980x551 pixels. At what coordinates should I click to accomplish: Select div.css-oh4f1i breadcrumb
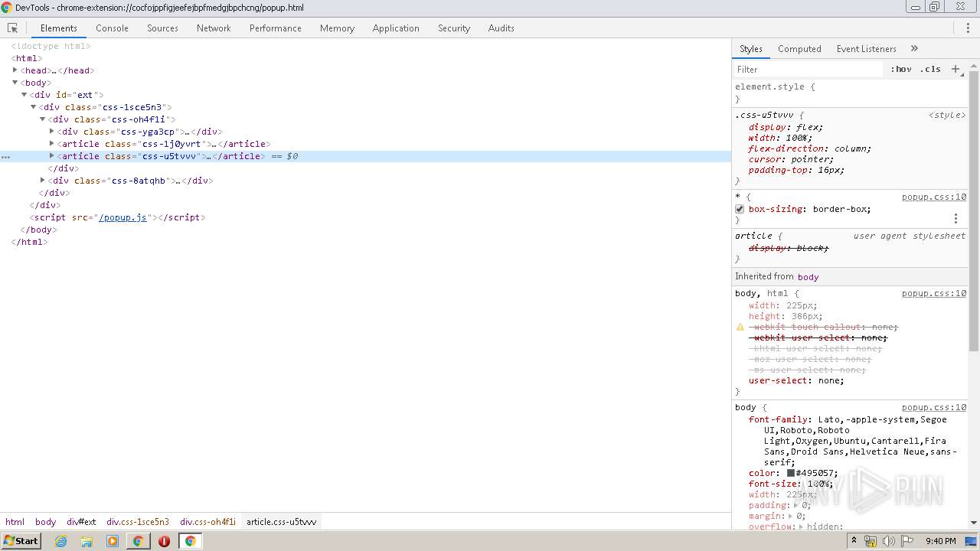(x=207, y=522)
